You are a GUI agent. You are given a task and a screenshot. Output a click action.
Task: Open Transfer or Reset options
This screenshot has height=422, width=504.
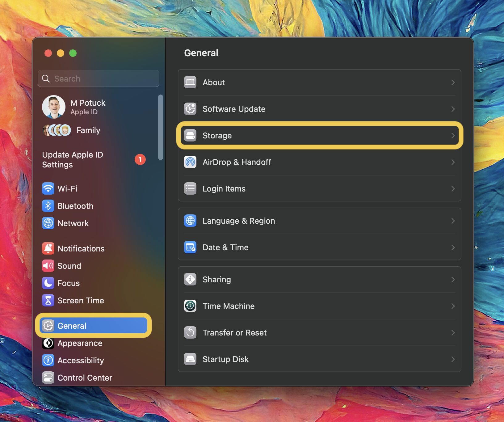pos(319,332)
